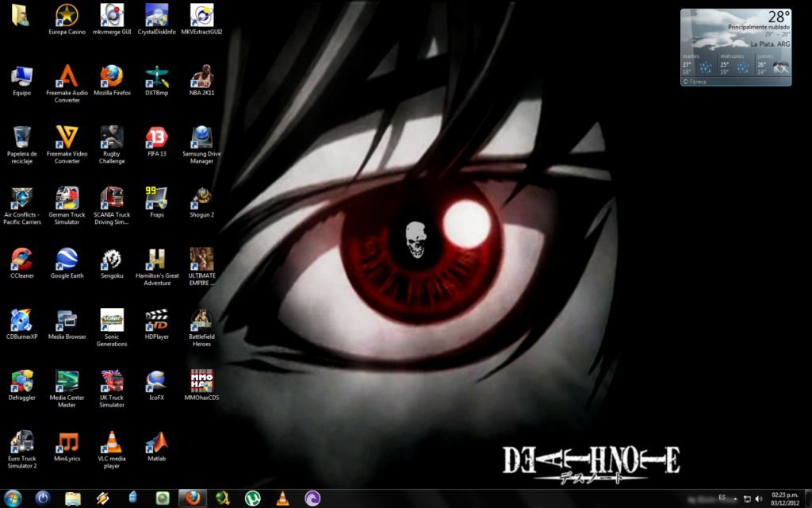Screen dimensions: 812x508
Task: Open the CrystalDiskInfo desktop shortcut
Action: pyautogui.click(x=156, y=20)
